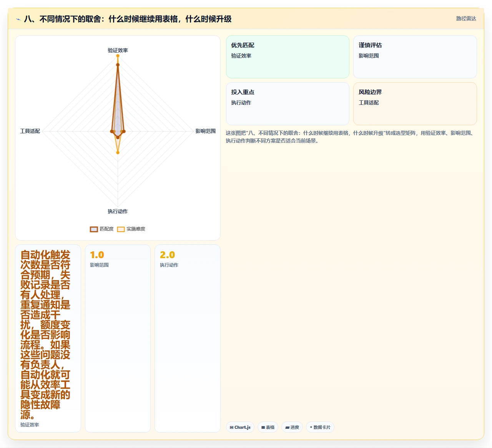Viewport: 492px width, 448px height.
Task: Click 执行动作 text under 投入重点
Action: pyautogui.click(x=241, y=103)
